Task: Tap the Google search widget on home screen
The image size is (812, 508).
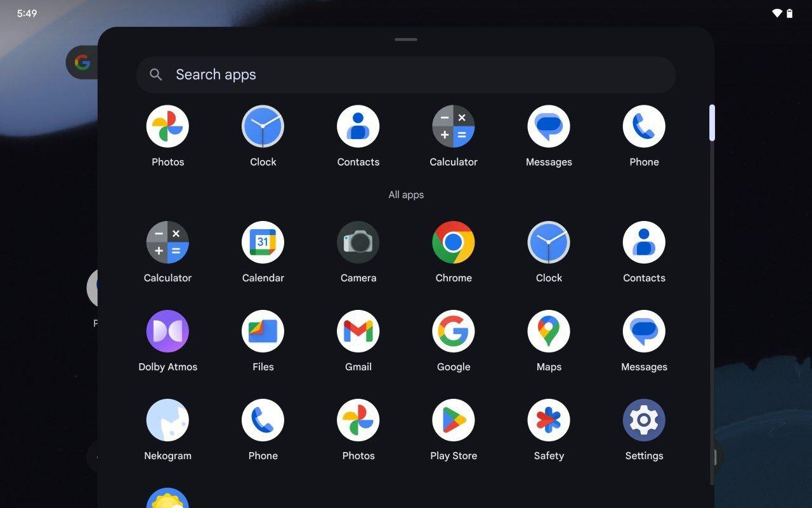Action: pos(82,62)
